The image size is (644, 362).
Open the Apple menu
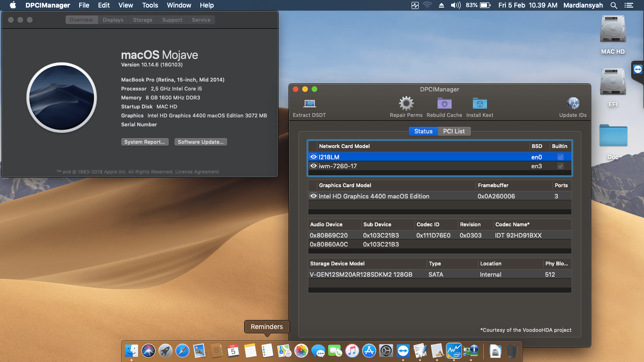pyautogui.click(x=13, y=5)
